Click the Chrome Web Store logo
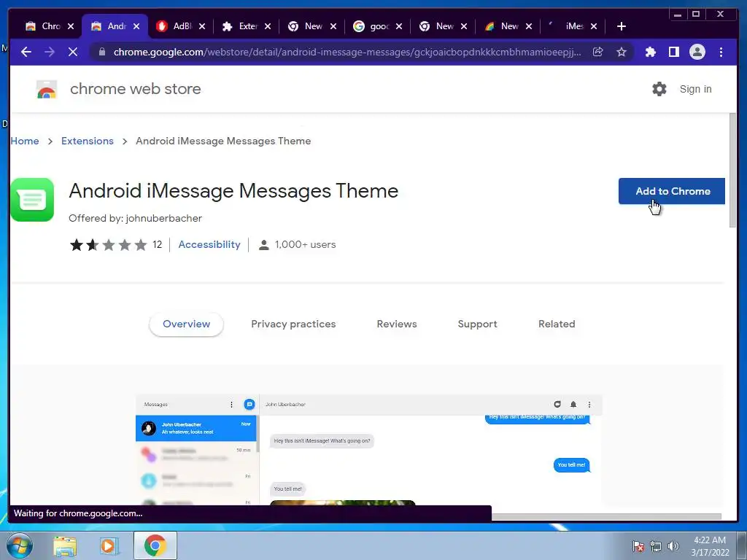This screenshot has width=747, height=560. (47, 89)
